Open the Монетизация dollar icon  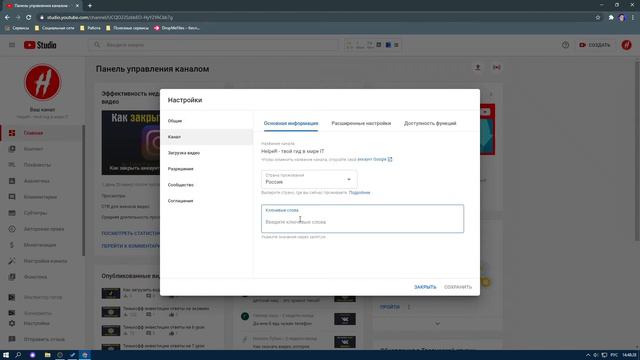point(12,245)
